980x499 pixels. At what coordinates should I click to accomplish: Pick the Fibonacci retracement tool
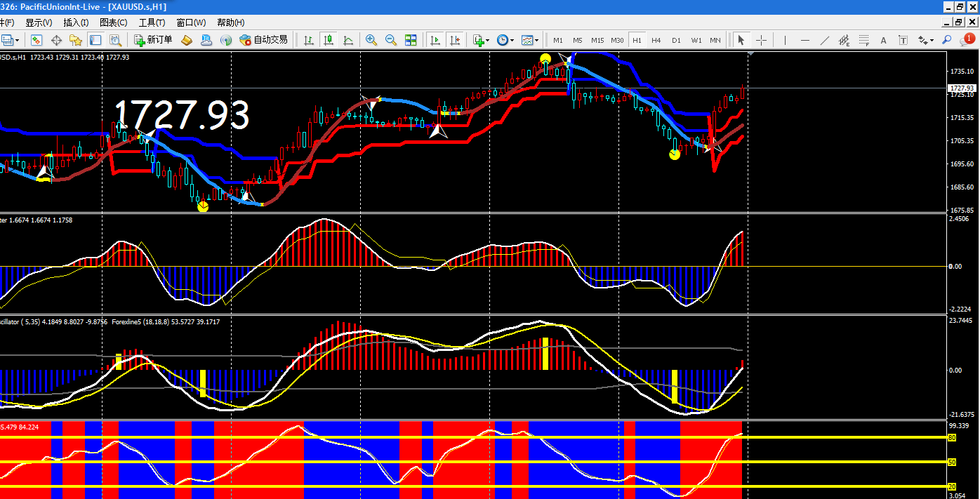pyautogui.click(x=863, y=40)
